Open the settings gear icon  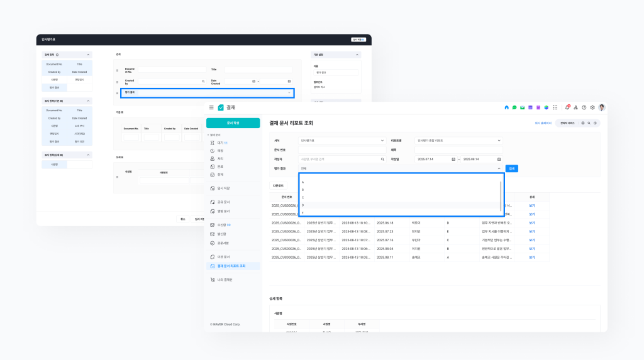[592, 107]
